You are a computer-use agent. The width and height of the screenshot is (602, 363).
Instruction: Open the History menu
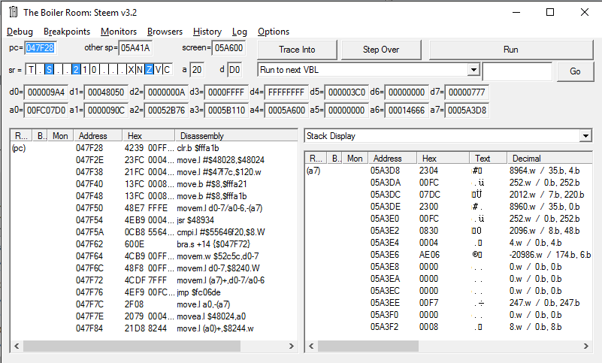207,31
